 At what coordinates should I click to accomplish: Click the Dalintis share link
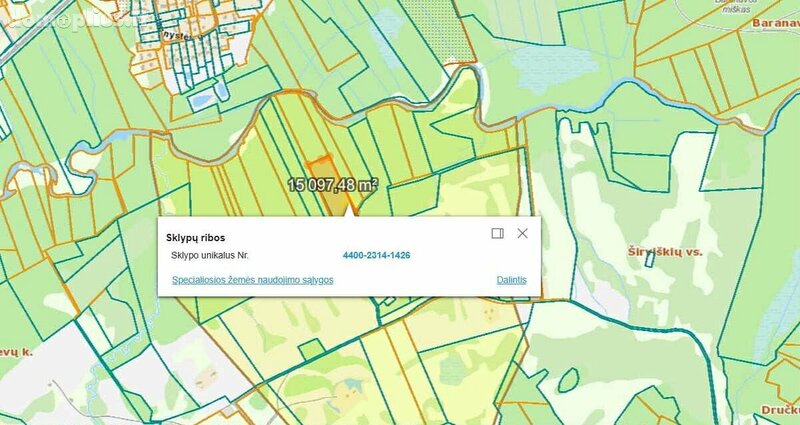pos(512,280)
